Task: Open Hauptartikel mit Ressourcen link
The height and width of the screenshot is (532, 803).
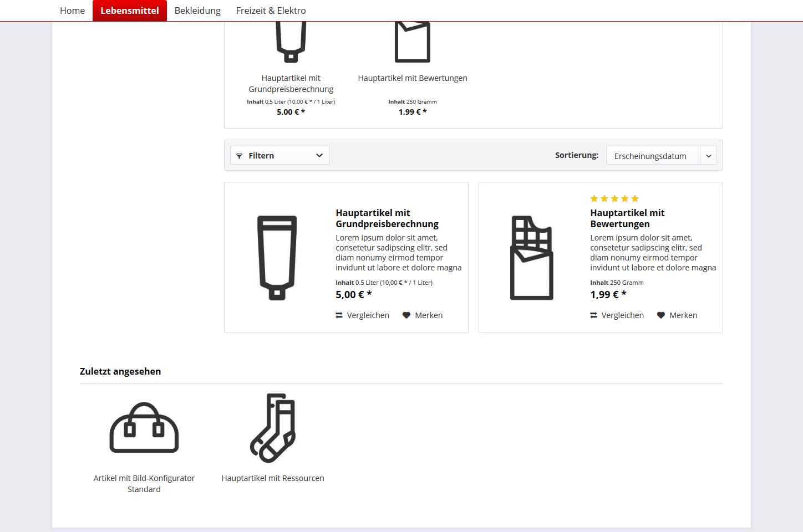Action: [273, 478]
